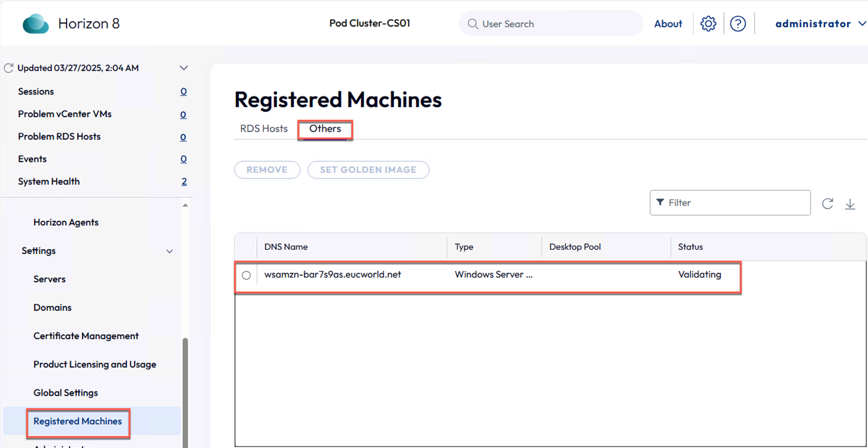Viewport: 868px width, 448px height.
Task: Click wsamzn-bar7s9as.eucworld.net DNS name cell
Action: click(333, 275)
